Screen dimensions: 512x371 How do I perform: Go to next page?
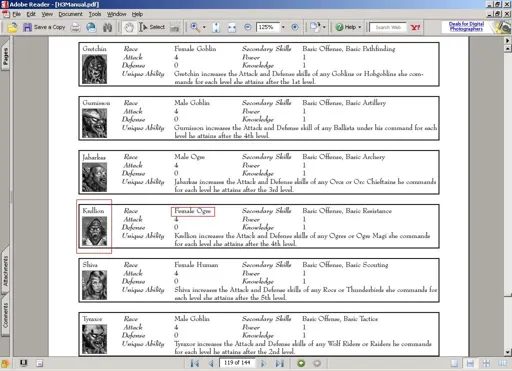point(263,363)
